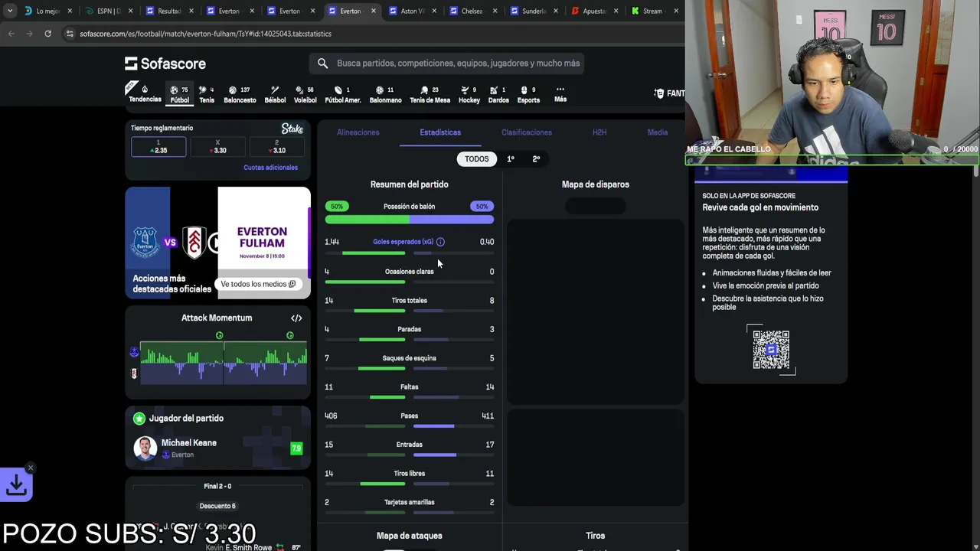
Task: Expand the Más sports menu
Action: pyautogui.click(x=560, y=93)
